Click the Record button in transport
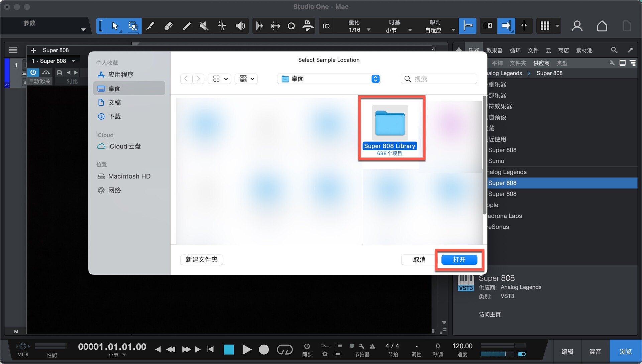Viewport: 642px width, 364px height. click(x=264, y=350)
